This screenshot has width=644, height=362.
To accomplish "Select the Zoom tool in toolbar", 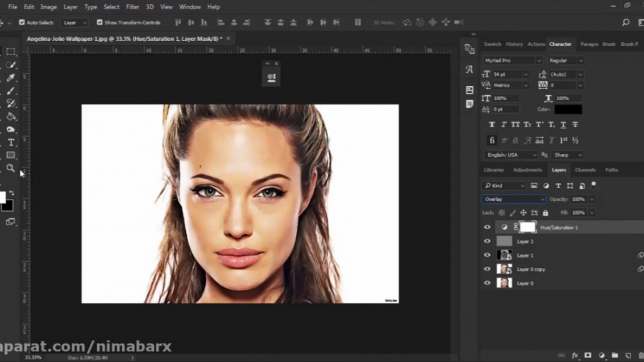I will (x=11, y=168).
